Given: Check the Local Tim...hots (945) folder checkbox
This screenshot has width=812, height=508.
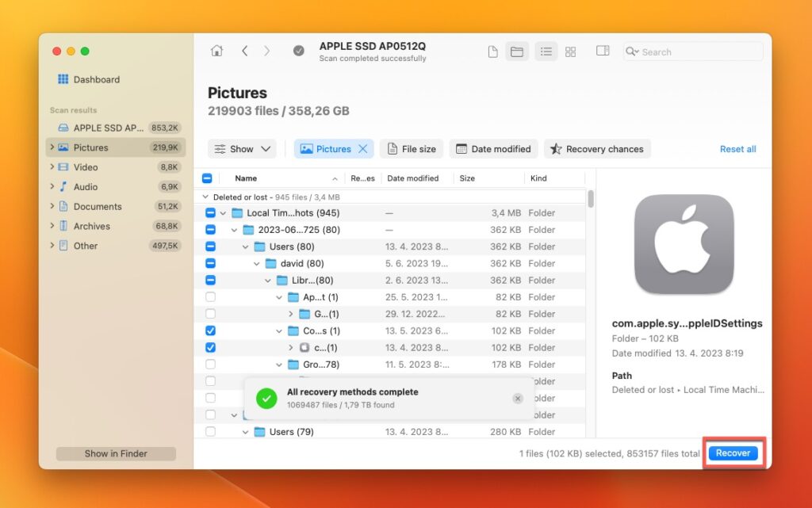Looking at the screenshot, I should (209, 212).
